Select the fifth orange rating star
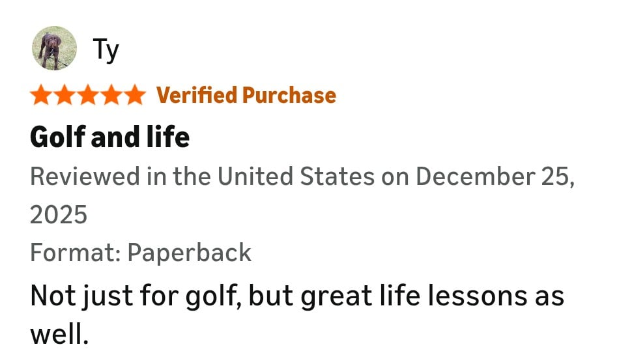634x364 pixels. pos(135,96)
